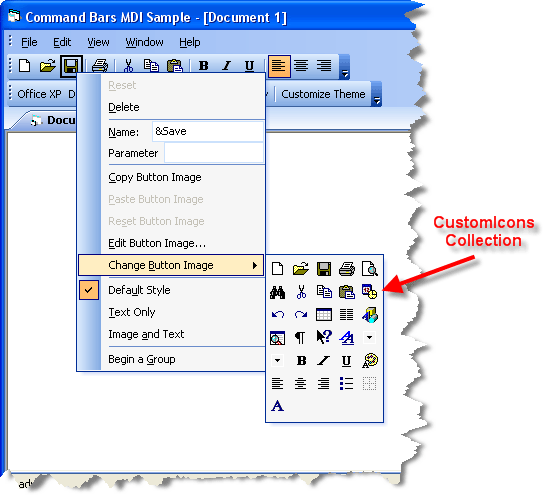Screen dimensions: 543x495
Task: Open the Help menu
Action: coord(189,42)
